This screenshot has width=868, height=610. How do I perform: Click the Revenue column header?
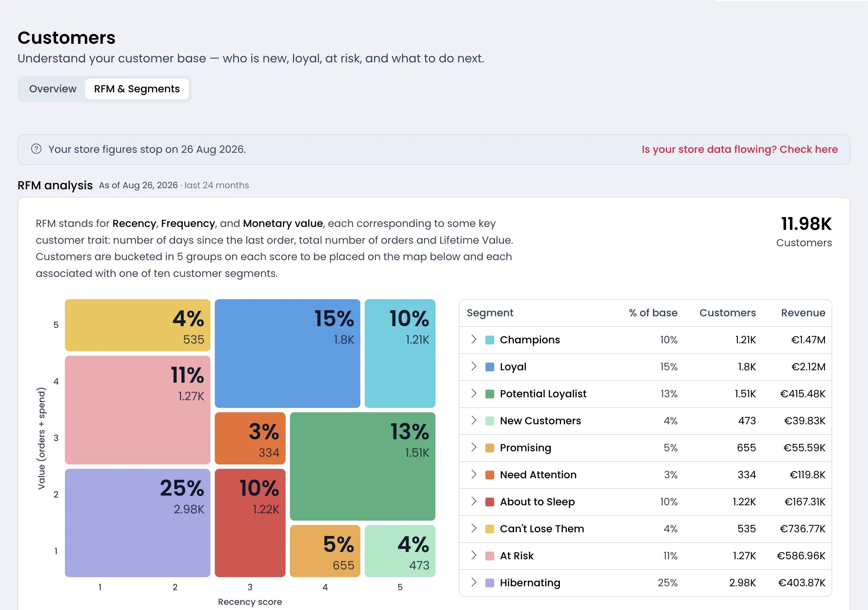coord(803,313)
